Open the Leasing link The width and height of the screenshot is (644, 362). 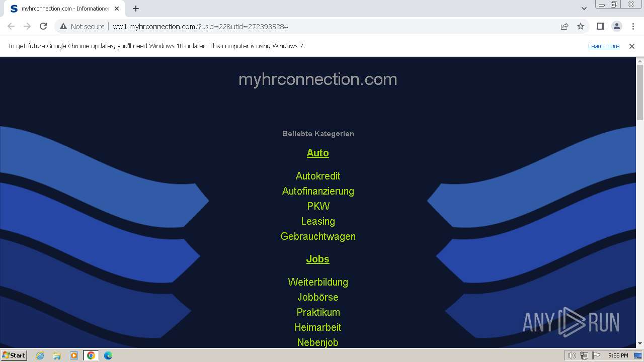point(318,221)
